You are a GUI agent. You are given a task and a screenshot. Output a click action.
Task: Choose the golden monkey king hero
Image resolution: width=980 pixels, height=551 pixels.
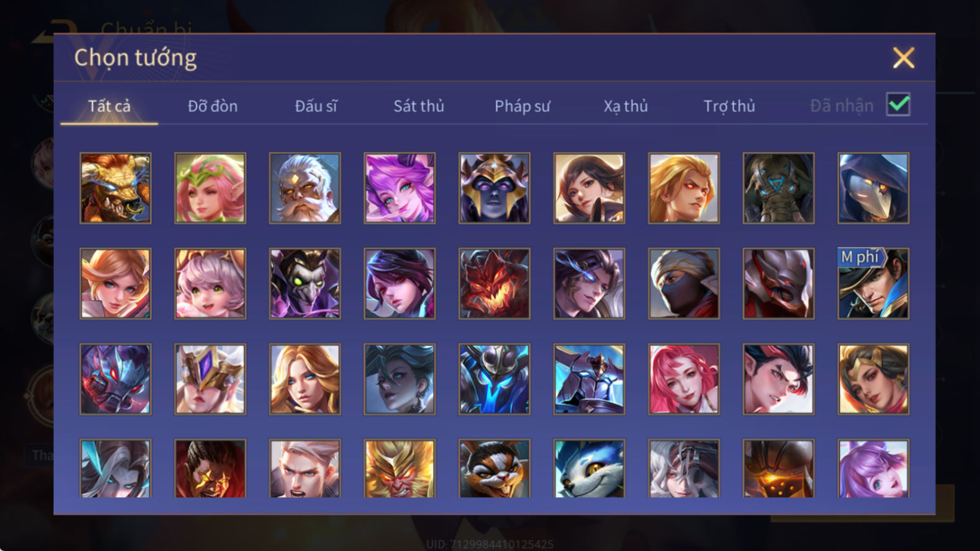tap(399, 469)
